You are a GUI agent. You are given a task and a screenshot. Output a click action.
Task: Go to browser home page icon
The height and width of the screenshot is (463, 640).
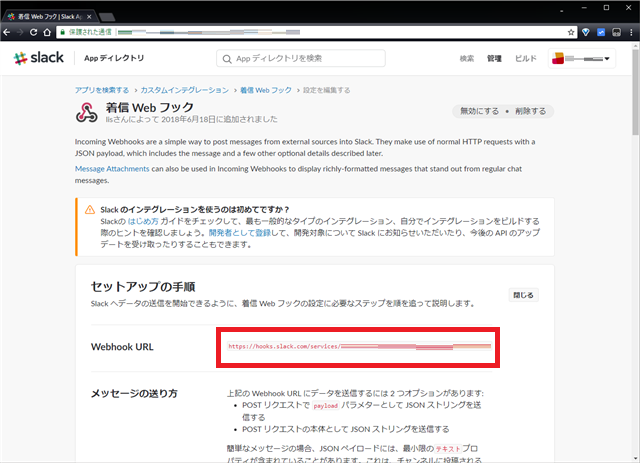click(x=47, y=32)
